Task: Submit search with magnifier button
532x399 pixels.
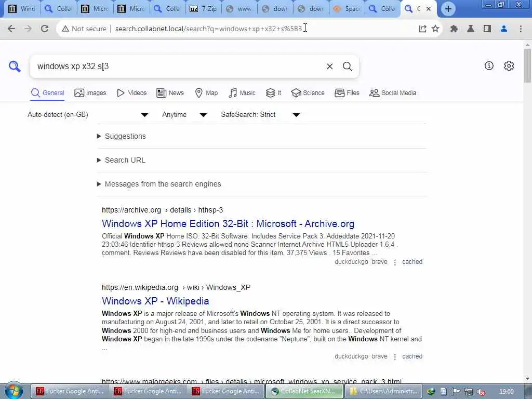Action: 347,66
